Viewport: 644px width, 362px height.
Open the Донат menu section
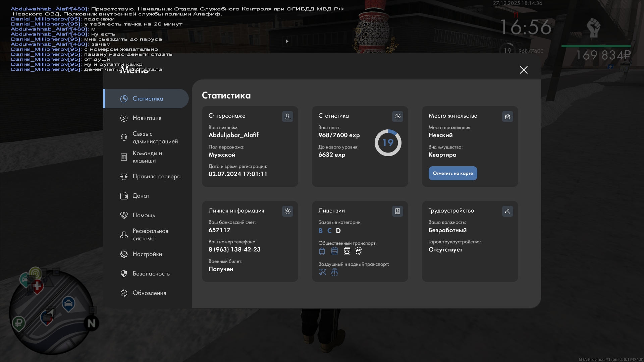[141, 196]
